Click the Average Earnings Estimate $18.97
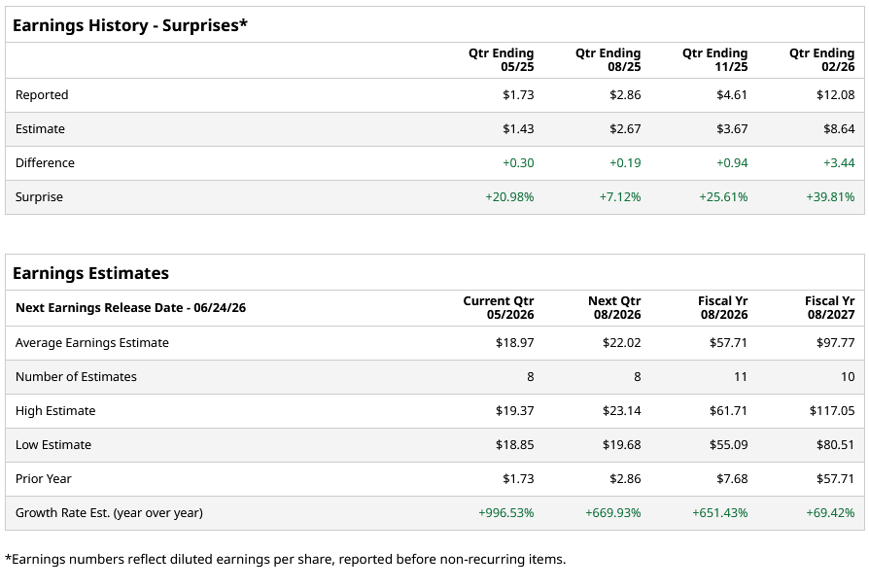Image resolution: width=869 pixels, height=588 pixels. (x=515, y=343)
